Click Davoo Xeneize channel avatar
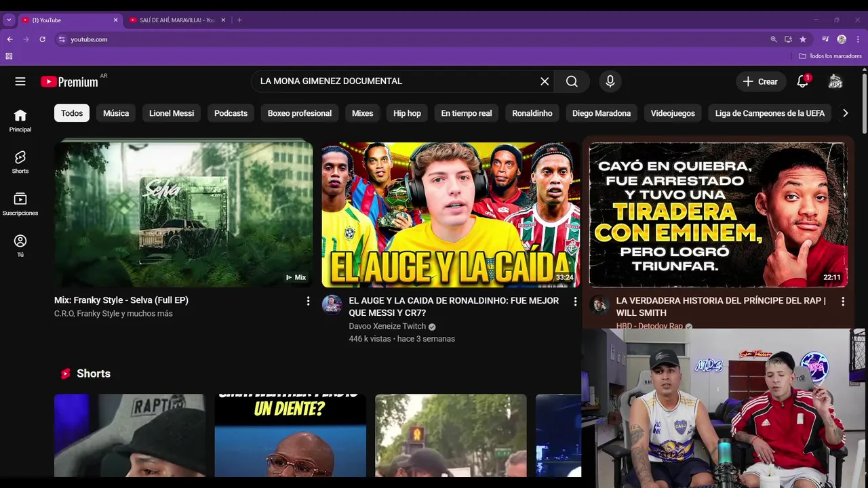 pos(332,304)
